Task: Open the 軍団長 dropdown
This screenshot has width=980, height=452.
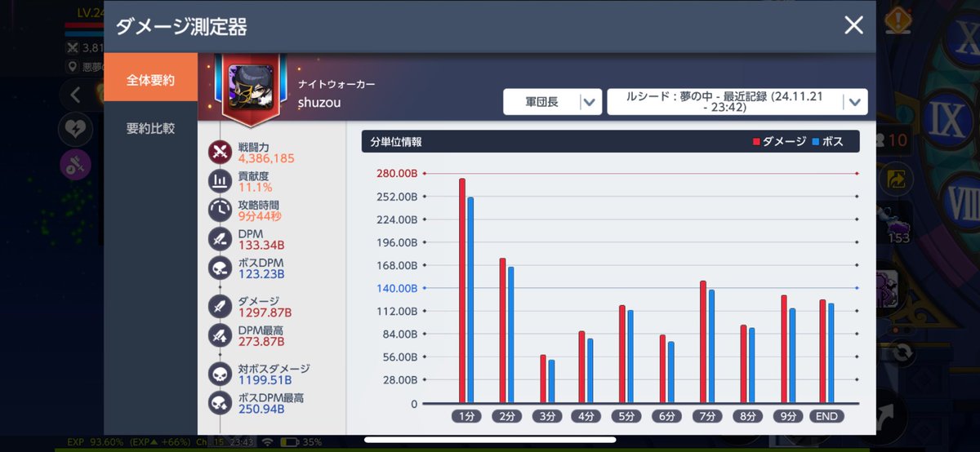Action: pos(553,102)
